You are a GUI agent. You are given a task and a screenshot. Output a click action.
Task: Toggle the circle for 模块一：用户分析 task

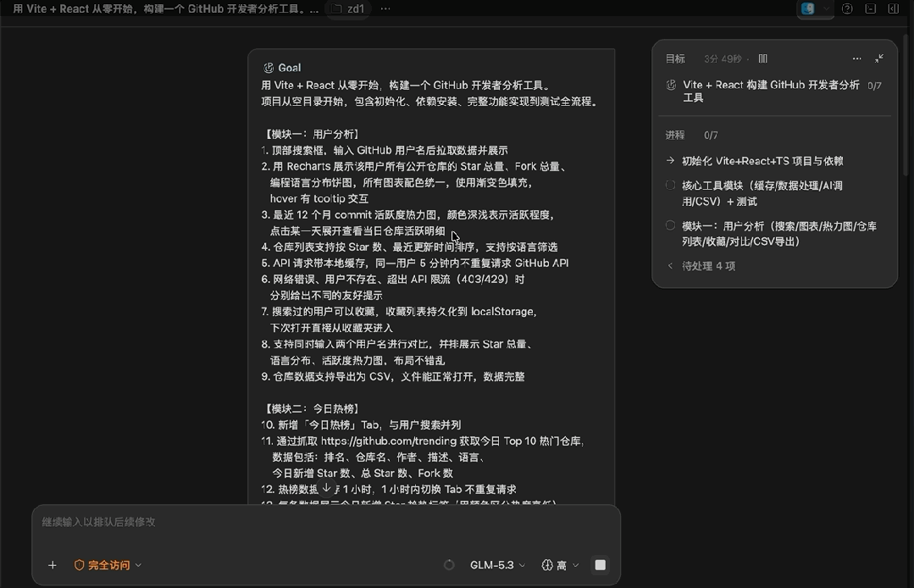tap(670, 225)
